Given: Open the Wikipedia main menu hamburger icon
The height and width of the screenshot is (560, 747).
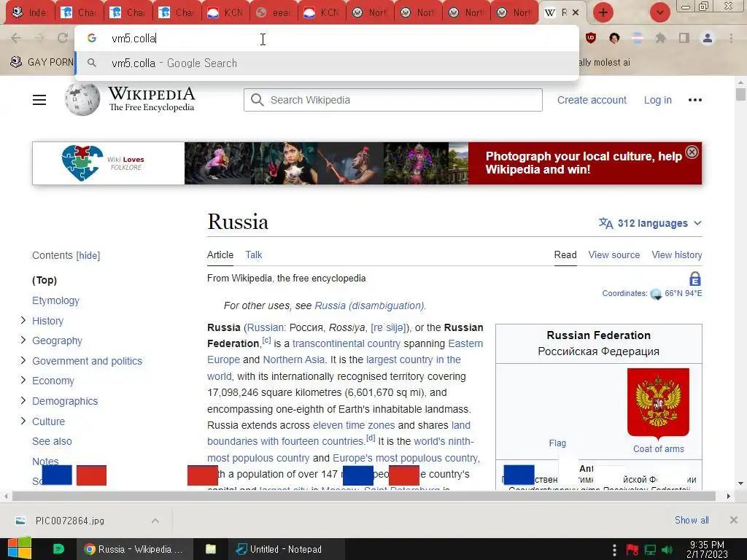Looking at the screenshot, I should 39,100.
